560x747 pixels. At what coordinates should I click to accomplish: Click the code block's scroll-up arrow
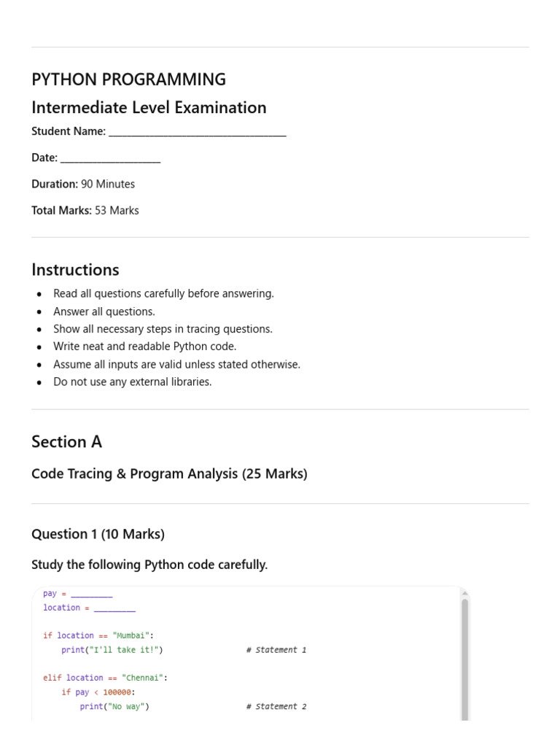pos(464,593)
